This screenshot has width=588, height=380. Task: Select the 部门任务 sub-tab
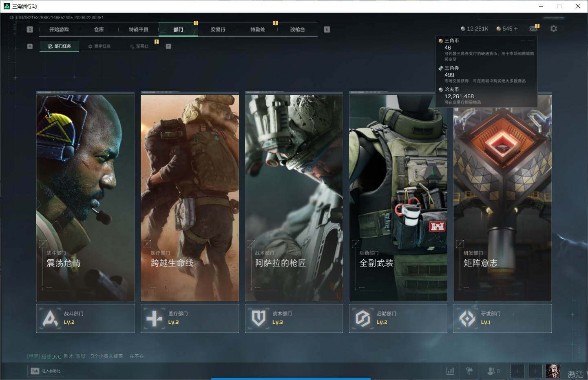[x=60, y=46]
